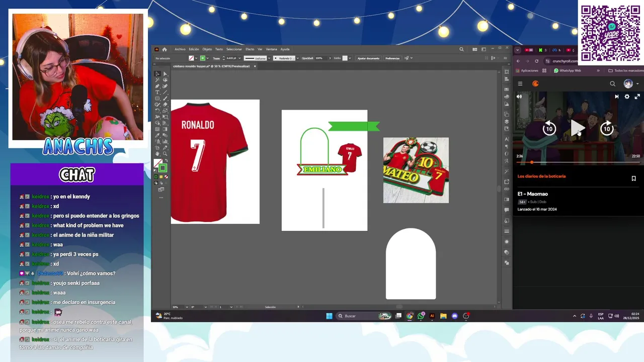Open the Redondo brush definition dropdown
This screenshot has height=362, width=644.
point(297,58)
